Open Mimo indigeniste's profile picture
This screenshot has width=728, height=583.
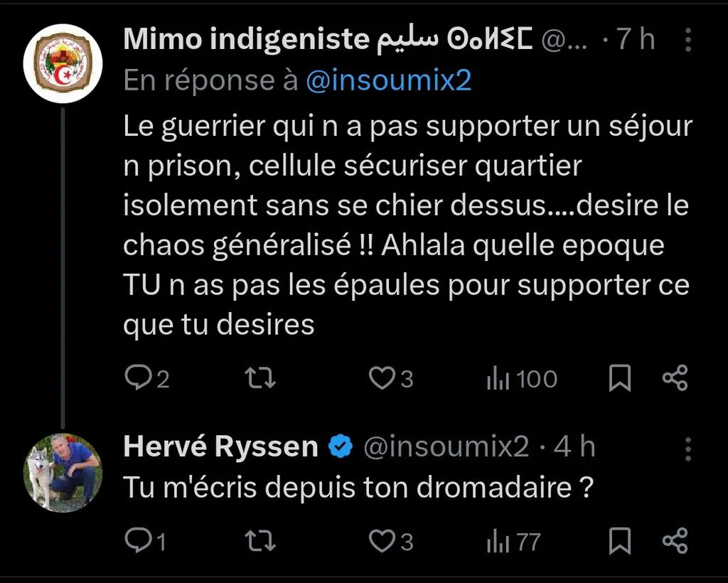point(63,63)
